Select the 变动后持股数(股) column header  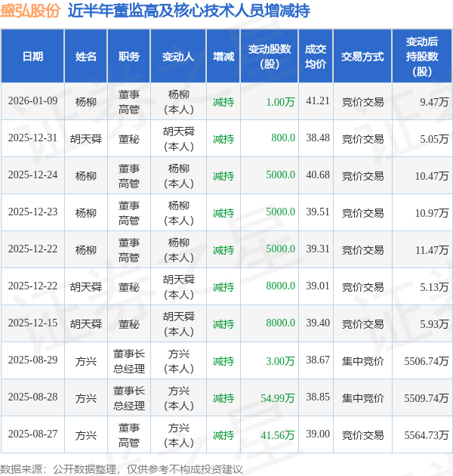[x=422, y=57]
